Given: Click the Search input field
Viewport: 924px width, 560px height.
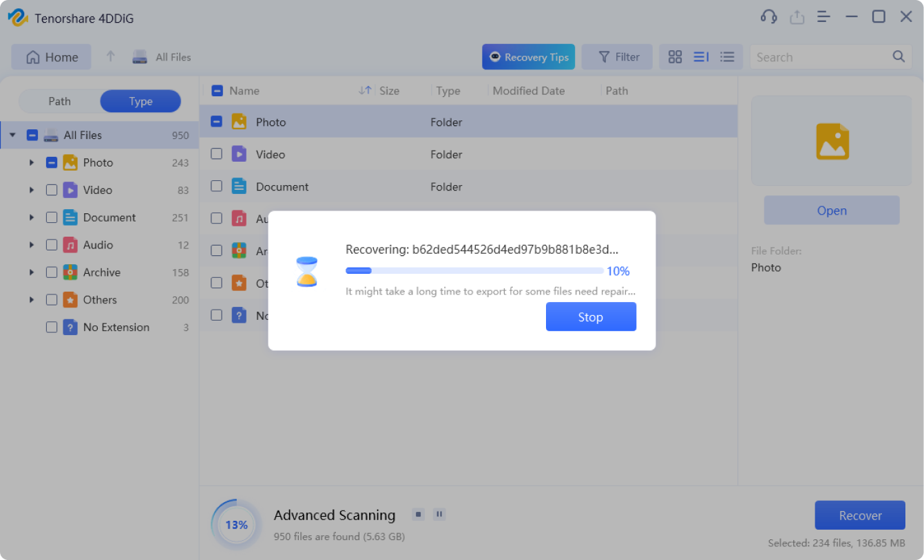Looking at the screenshot, I should [x=821, y=57].
